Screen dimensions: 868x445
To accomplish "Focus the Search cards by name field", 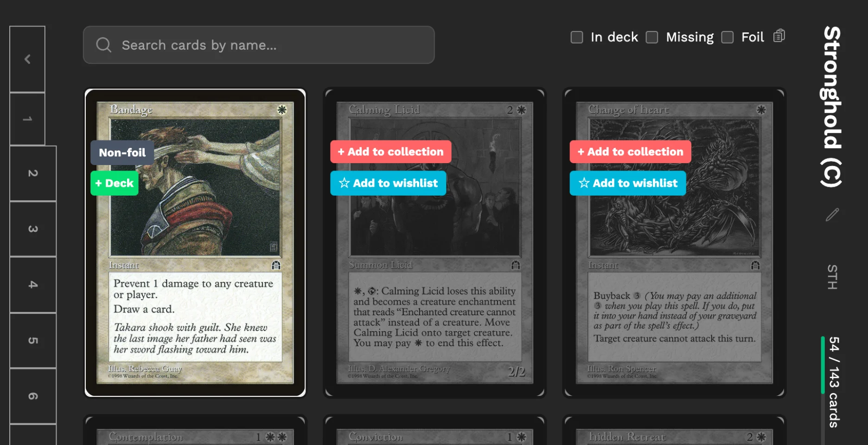I will click(x=259, y=45).
